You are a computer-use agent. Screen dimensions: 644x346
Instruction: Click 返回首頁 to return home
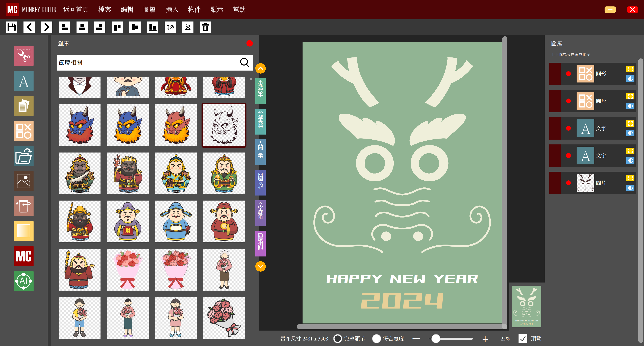click(x=76, y=10)
